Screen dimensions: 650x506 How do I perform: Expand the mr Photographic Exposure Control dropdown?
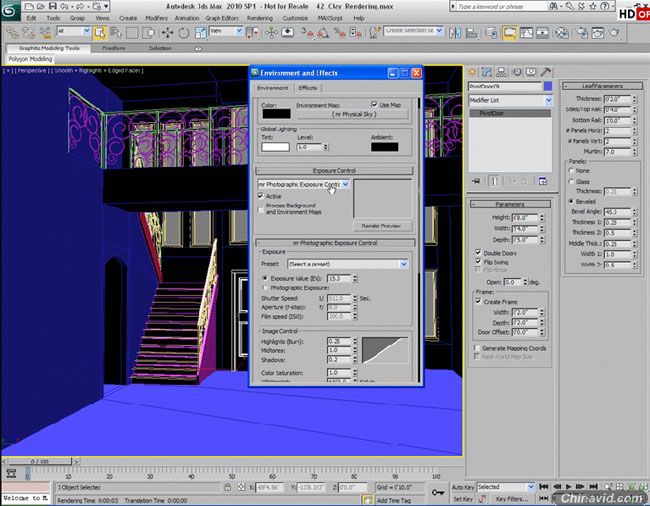[x=345, y=184]
